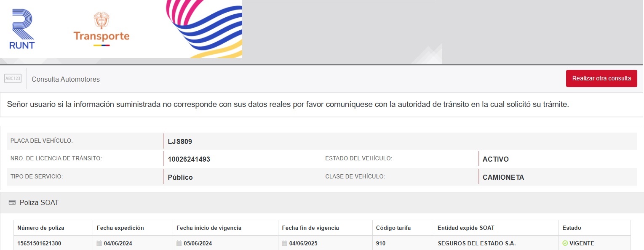Screen dimensions: 644x250
Task: Click the policy number 15651501621380
Action: pyautogui.click(x=41, y=243)
